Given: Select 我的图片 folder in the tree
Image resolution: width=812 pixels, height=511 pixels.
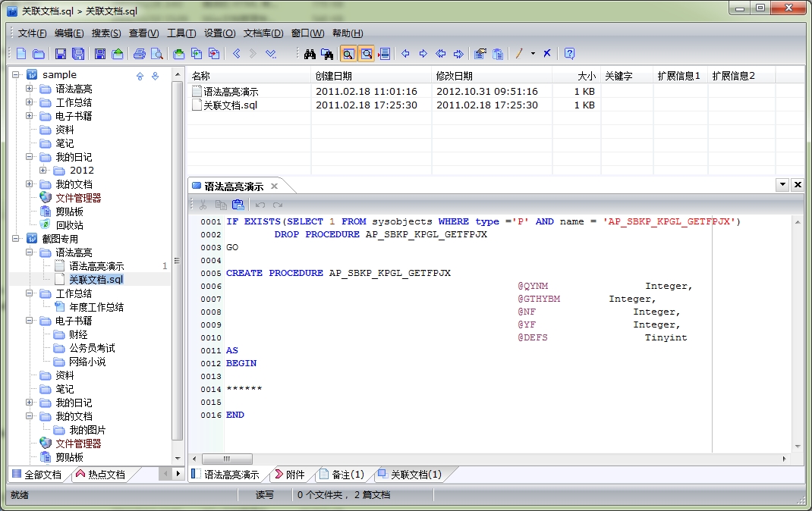Looking at the screenshot, I should pos(87,430).
